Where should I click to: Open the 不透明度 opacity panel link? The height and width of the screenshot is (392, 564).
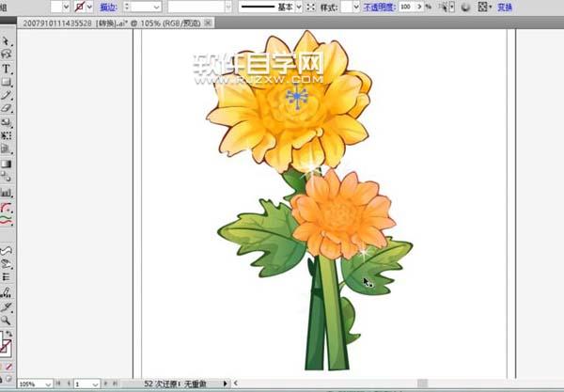(x=379, y=7)
